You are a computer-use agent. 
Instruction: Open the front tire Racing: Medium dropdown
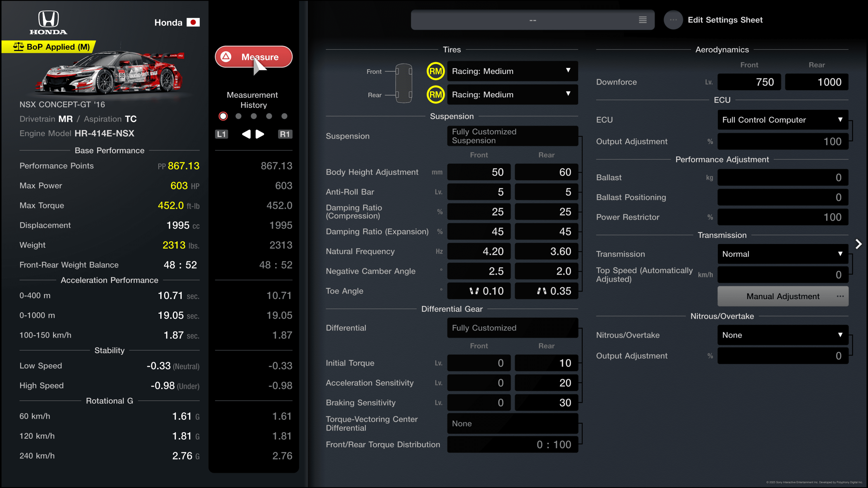(x=512, y=71)
